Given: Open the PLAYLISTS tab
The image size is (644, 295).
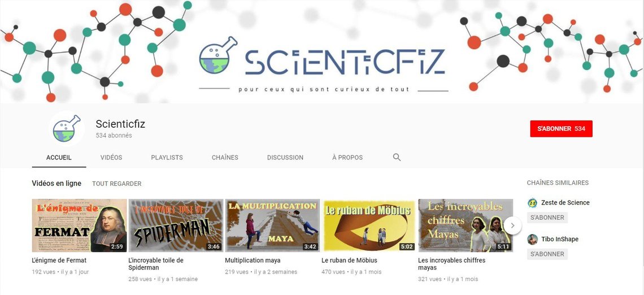Looking at the screenshot, I should point(167,157).
